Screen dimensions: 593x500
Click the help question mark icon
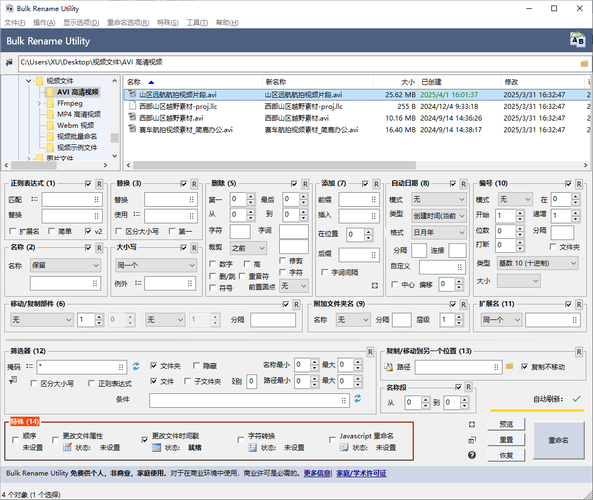tap(472, 455)
